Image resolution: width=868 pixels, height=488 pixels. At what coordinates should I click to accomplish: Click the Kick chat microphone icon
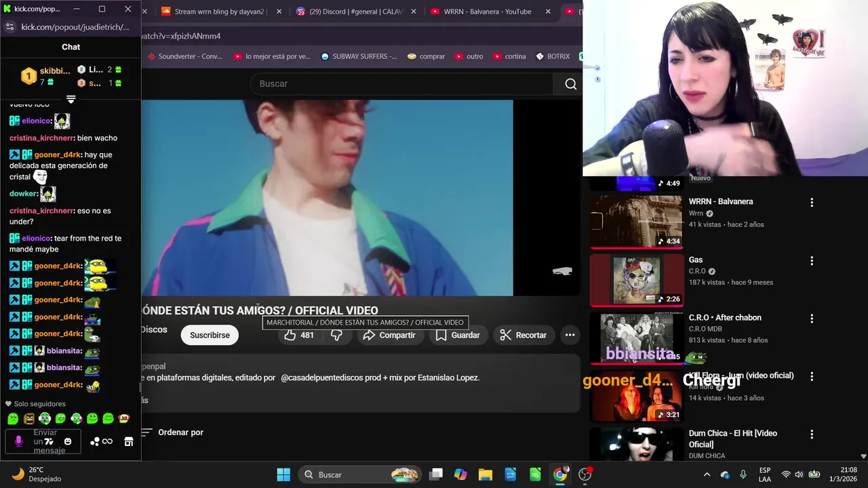click(x=18, y=441)
